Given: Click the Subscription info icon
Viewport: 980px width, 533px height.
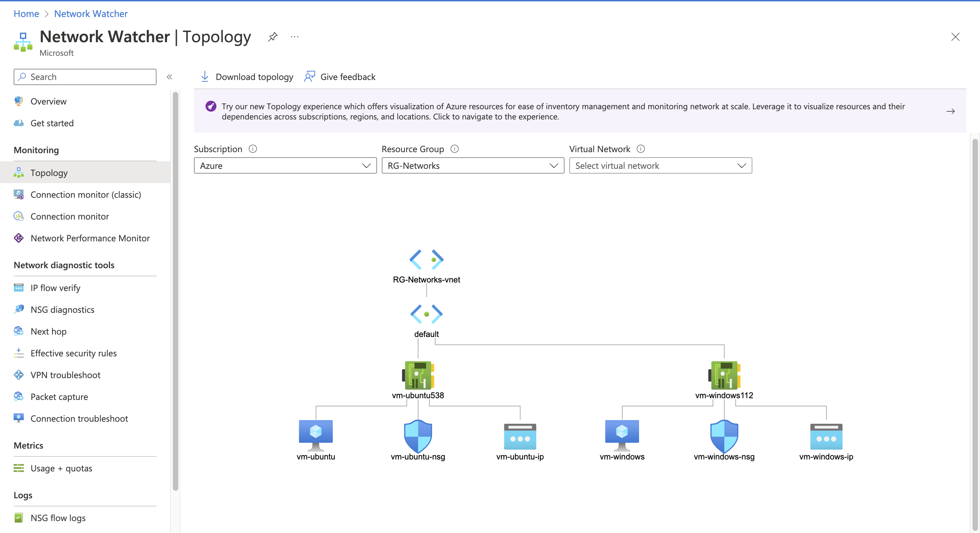Looking at the screenshot, I should [x=252, y=149].
